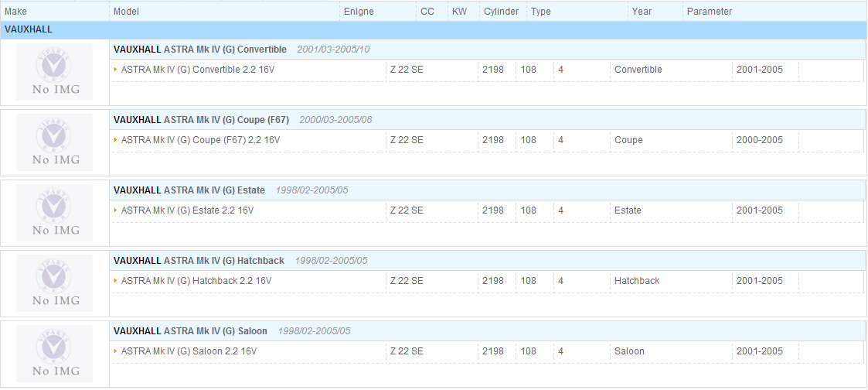Image resolution: width=868 pixels, height=390 pixels.
Task: Click Hatchback date range 1998/02-2005/05
Action: [x=331, y=260]
